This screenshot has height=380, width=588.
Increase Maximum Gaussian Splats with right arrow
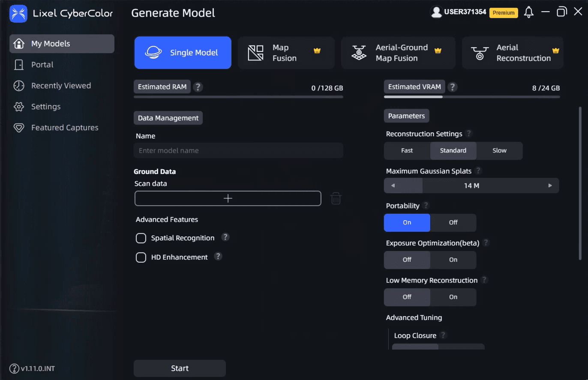550,185
